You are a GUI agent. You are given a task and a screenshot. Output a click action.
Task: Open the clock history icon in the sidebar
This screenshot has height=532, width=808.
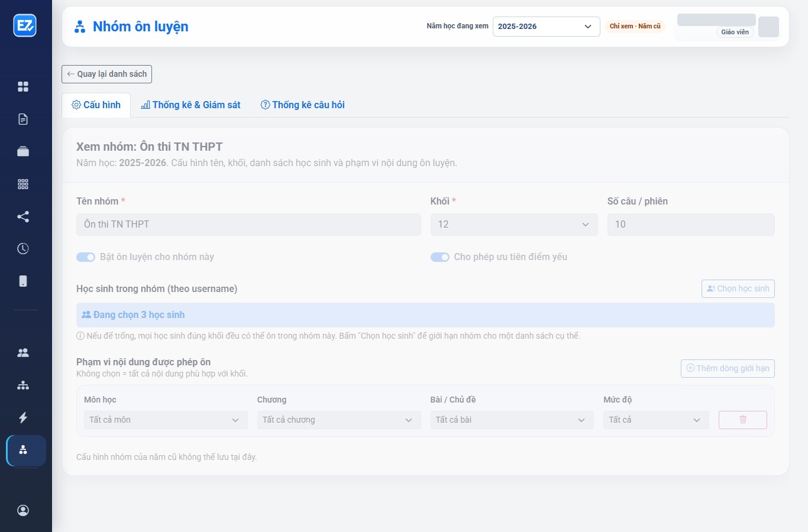coord(23,248)
